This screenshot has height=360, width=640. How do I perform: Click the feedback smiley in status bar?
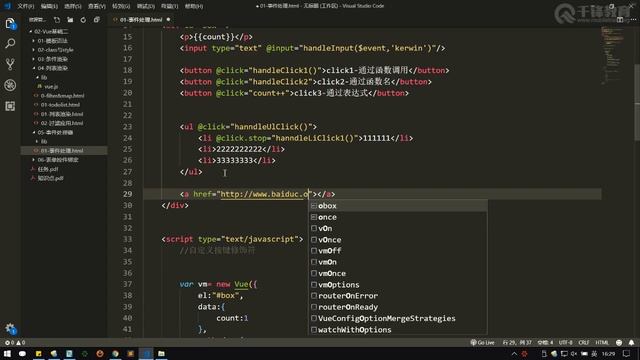click(619, 342)
